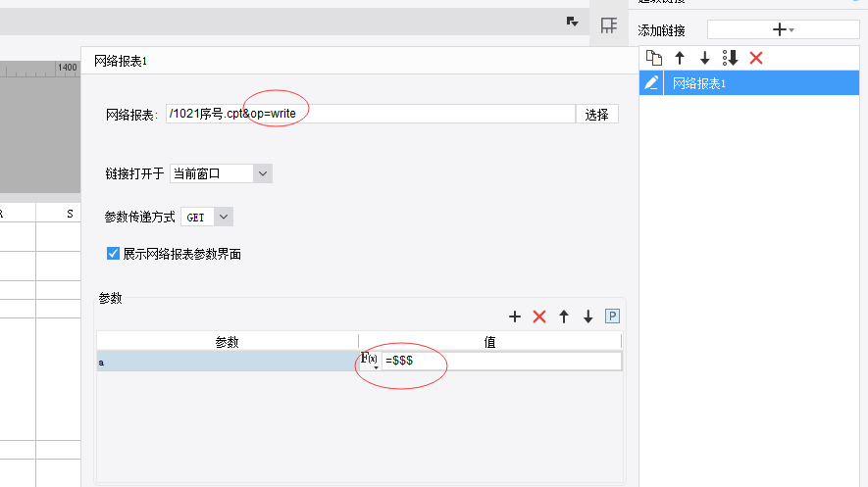This screenshot has height=487, width=868.
Task: Click the pencil edit icon beside 网络报表1
Action: [x=651, y=83]
